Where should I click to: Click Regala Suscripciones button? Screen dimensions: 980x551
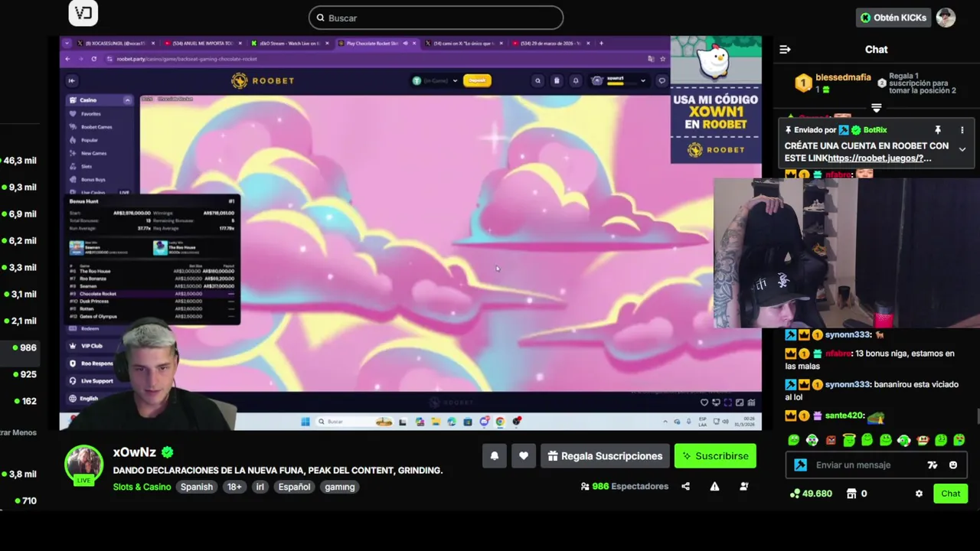point(605,456)
